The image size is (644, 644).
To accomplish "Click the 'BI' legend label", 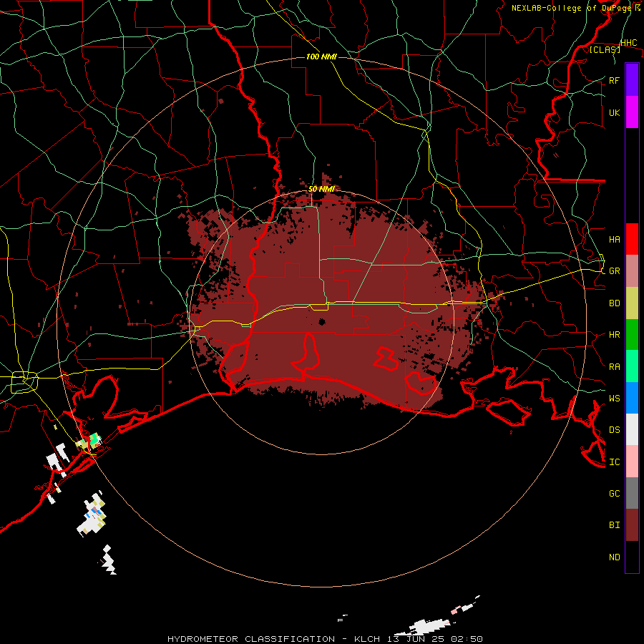I will tap(614, 525).
